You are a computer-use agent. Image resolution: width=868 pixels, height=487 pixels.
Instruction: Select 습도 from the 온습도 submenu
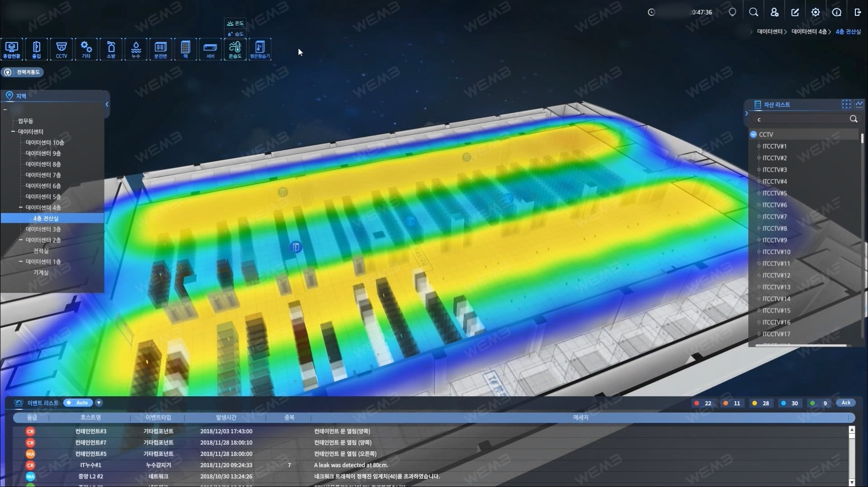(x=236, y=34)
